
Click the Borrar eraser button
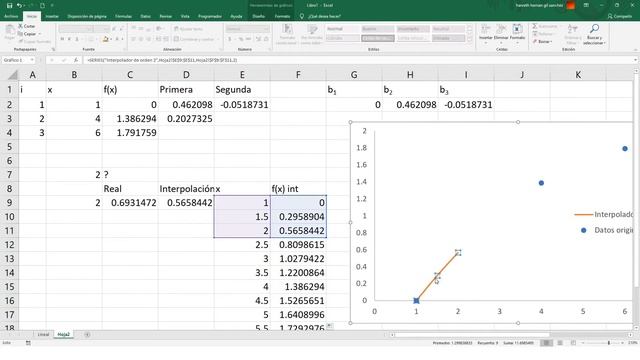tap(542, 42)
